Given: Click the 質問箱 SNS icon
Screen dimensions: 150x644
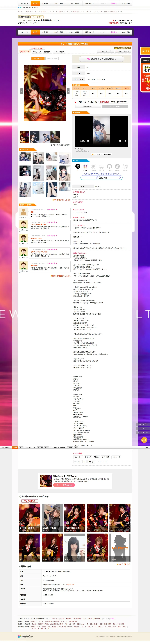Looking at the screenshot, I should (93, 166).
